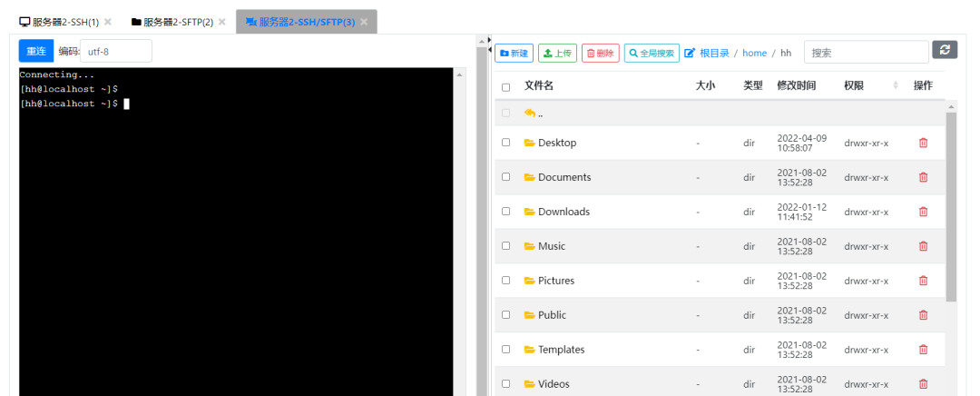Delete the Documents folder via trash icon
980x396 pixels.
[x=923, y=177]
